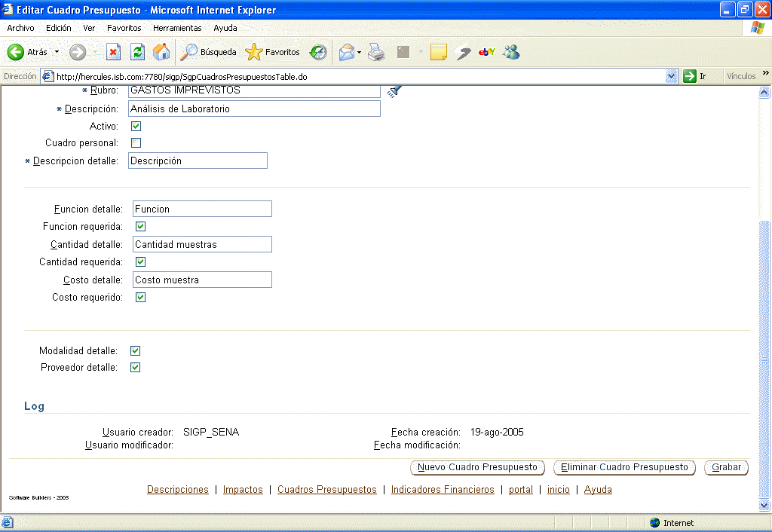Screen dimensions: 772x532
Task: Click the Cantidad detalle field
Action: click(x=202, y=244)
